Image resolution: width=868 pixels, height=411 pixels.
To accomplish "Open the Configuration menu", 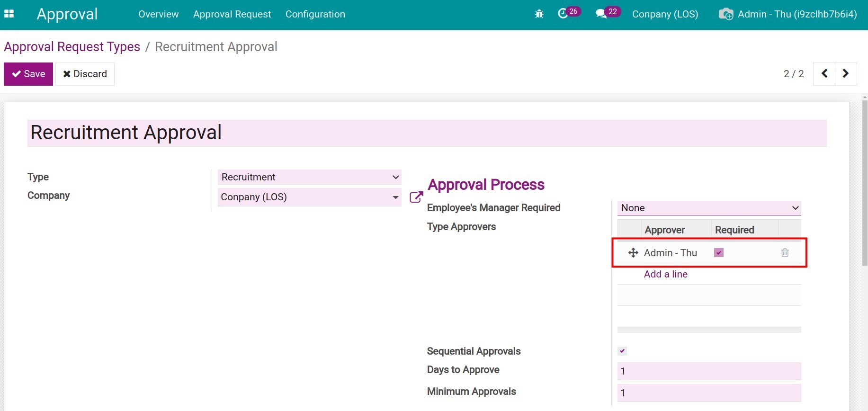I will point(315,14).
